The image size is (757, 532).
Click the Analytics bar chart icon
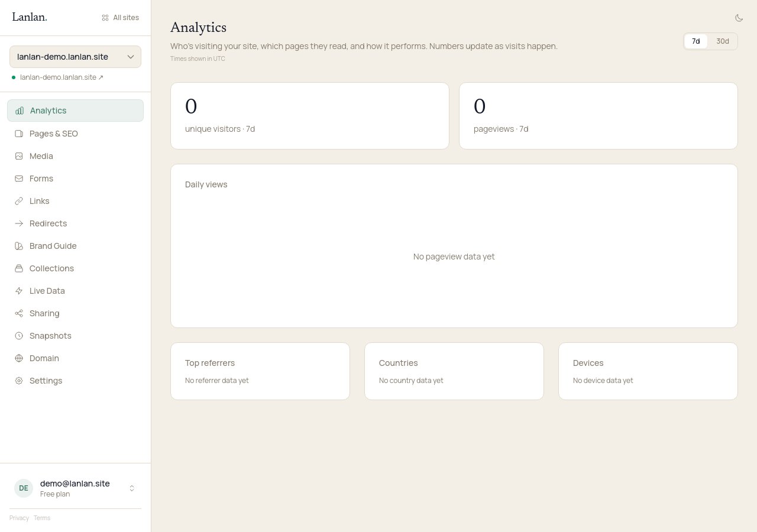coord(20,111)
